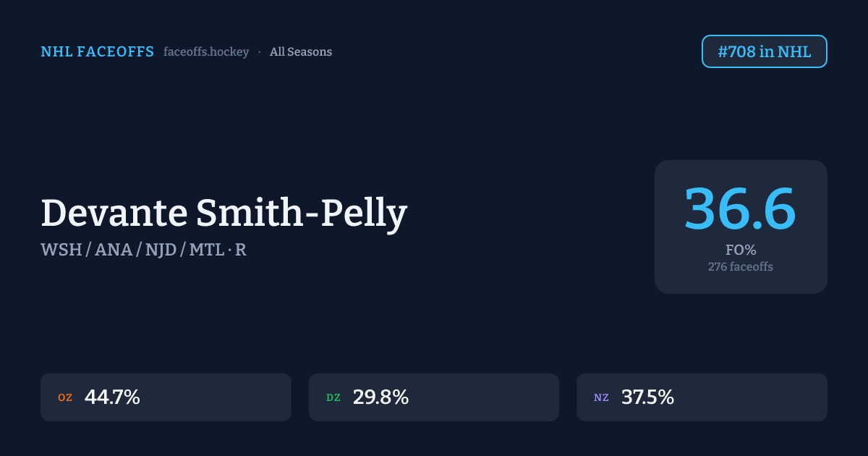The image size is (868, 456).
Task: Click the 29.8% defensive zone value
Action: click(x=380, y=397)
